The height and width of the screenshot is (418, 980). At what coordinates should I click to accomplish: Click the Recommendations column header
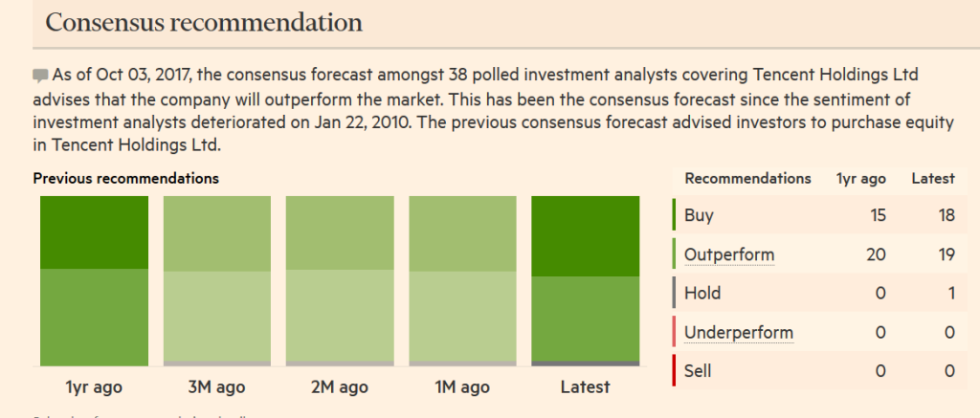point(748,178)
